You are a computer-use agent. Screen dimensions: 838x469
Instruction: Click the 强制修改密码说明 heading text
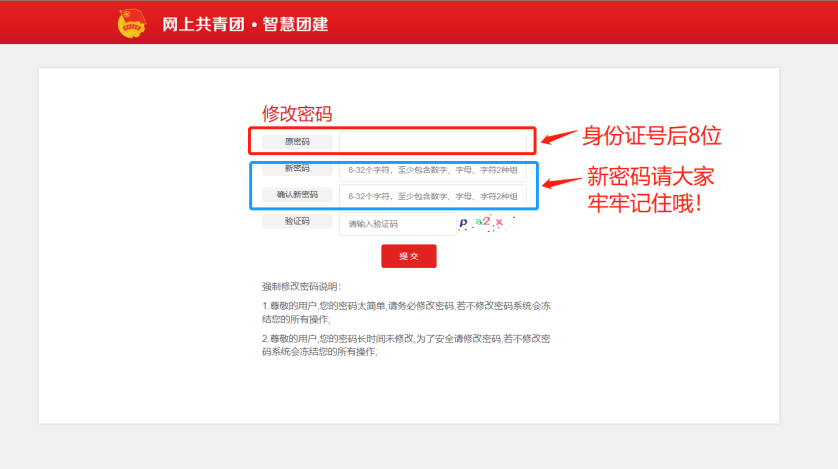[302, 286]
